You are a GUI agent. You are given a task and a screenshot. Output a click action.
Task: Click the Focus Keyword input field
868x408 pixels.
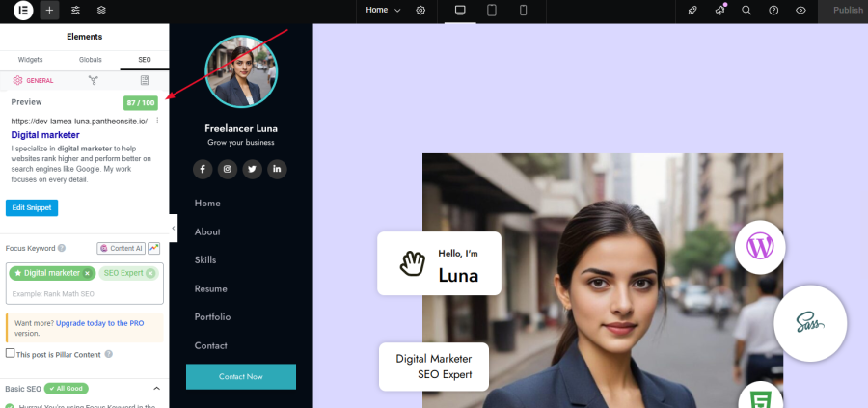tap(85, 293)
